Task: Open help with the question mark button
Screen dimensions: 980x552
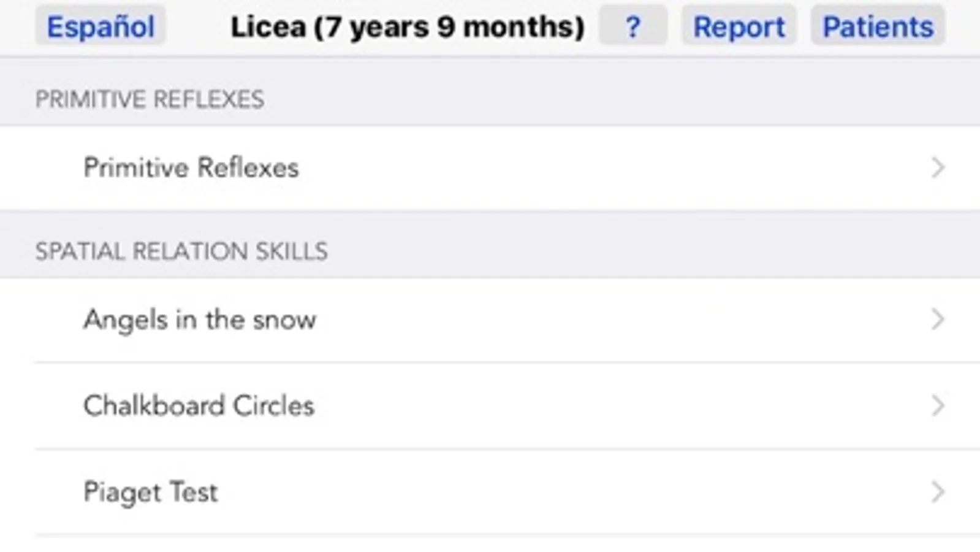Action: pos(632,26)
